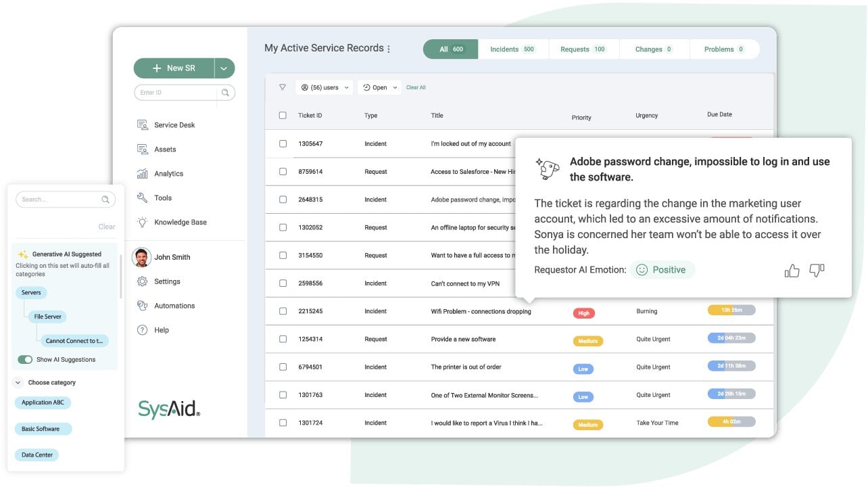The height and width of the screenshot is (487, 868).
Task: Open Help question mark icon
Action: 143,330
